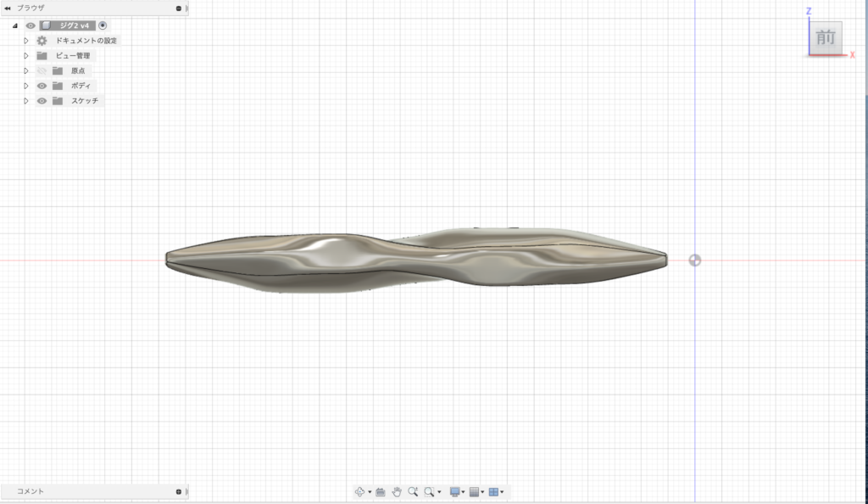Hide the スケッチ folder
868x504 pixels.
42,101
